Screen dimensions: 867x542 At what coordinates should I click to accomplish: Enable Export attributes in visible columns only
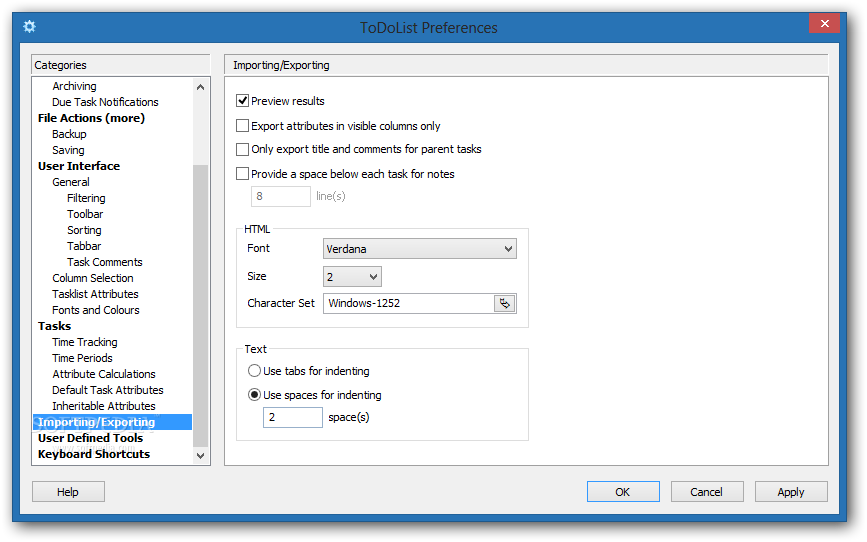[242, 126]
